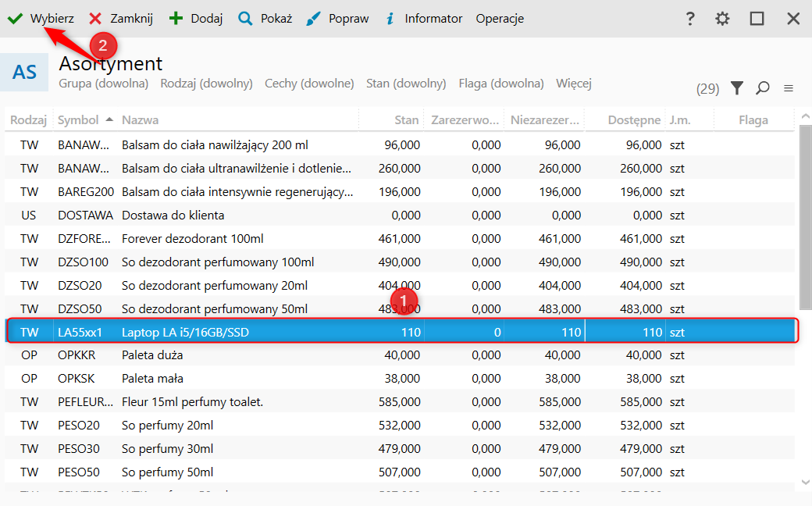The height and width of the screenshot is (506, 812).
Task: Open the Flaga (dowolna) filter
Action: click(501, 84)
